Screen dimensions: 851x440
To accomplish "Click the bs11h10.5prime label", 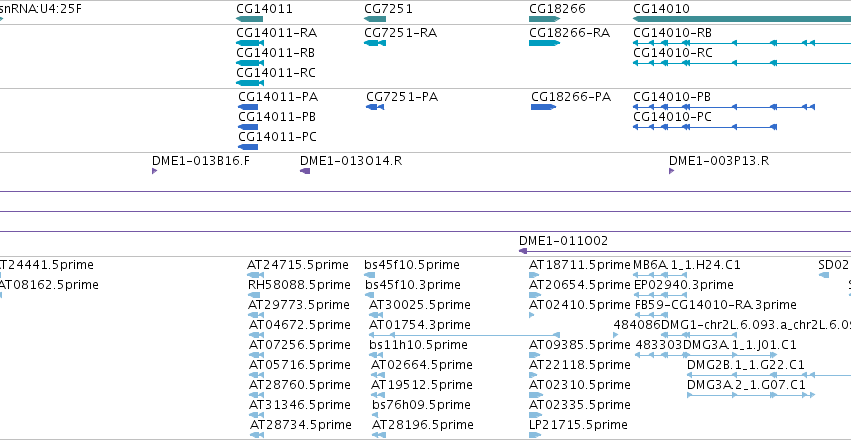I will click(418, 345).
